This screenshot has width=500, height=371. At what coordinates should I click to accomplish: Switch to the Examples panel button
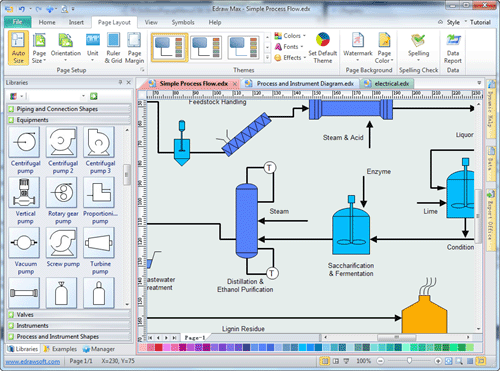60,349
